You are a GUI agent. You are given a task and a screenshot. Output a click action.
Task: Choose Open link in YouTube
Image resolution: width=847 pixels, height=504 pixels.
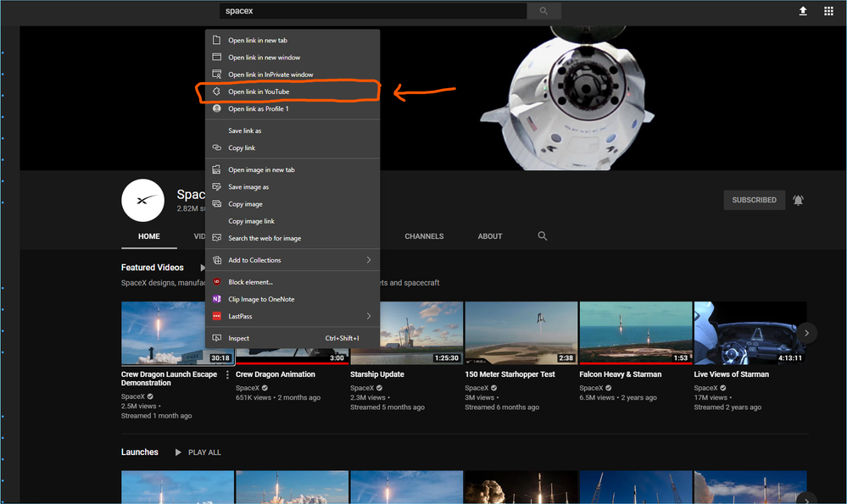pos(293,91)
